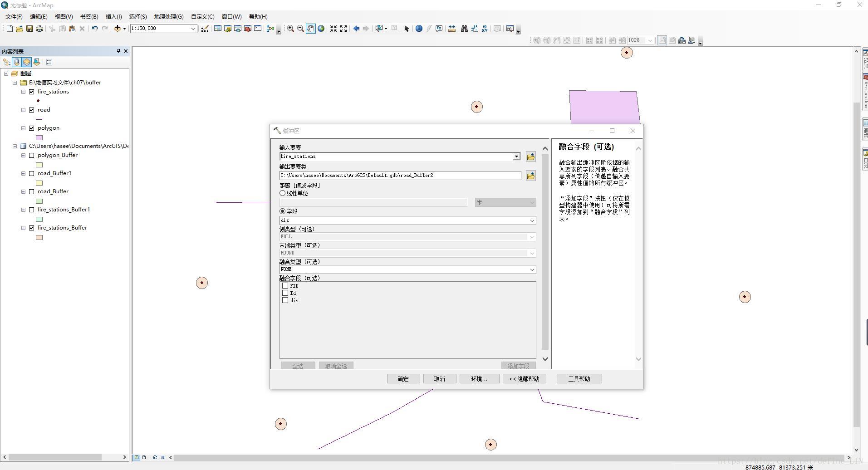This screenshot has height=470, width=868.
Task: Click the 确定 button
Action: 403,379
